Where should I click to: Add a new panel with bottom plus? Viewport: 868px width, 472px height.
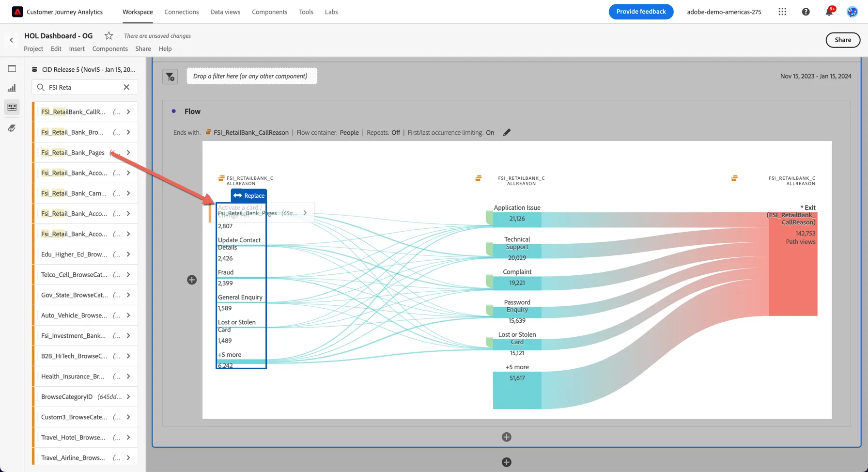(507, 462)
